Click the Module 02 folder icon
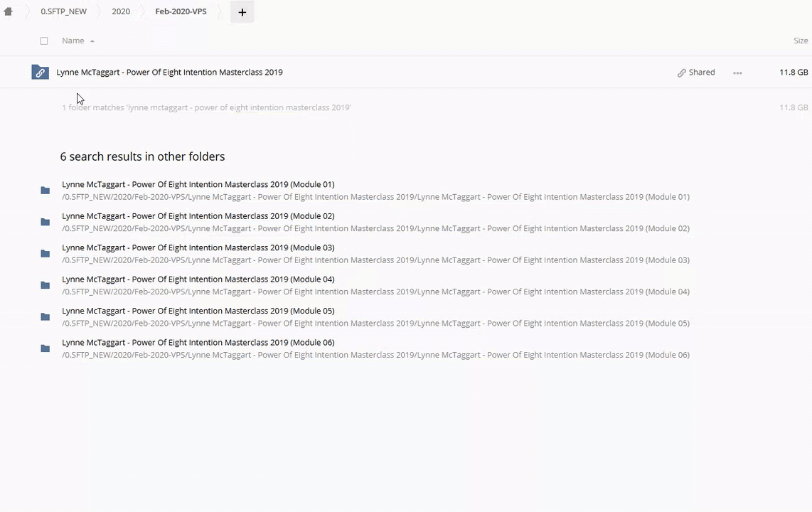The image size is (812, 512). 46,222
